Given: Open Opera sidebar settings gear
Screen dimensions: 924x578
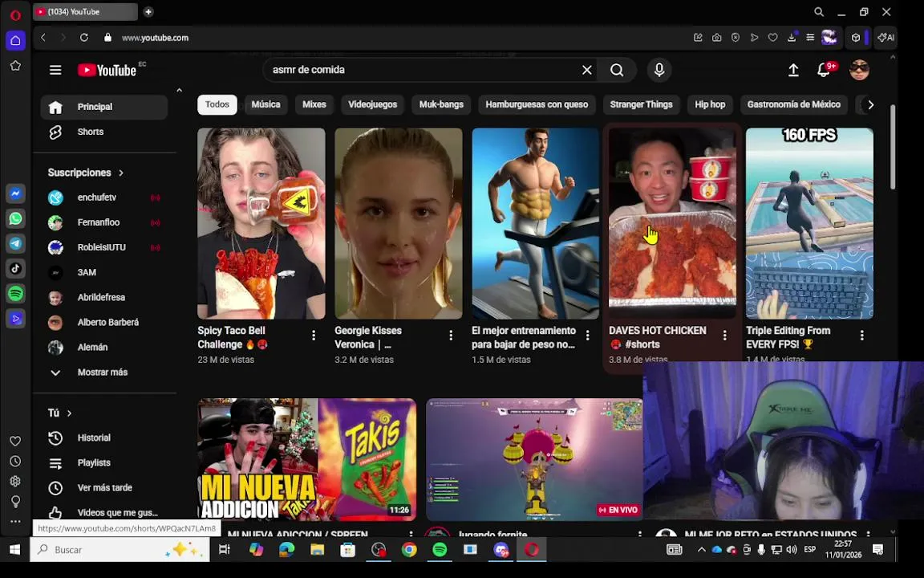Looking at the screenshot, I should [16, 482].
